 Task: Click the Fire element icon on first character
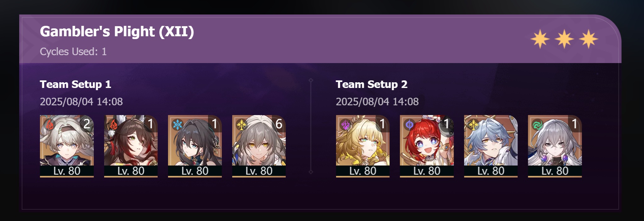tap(49, 125)
